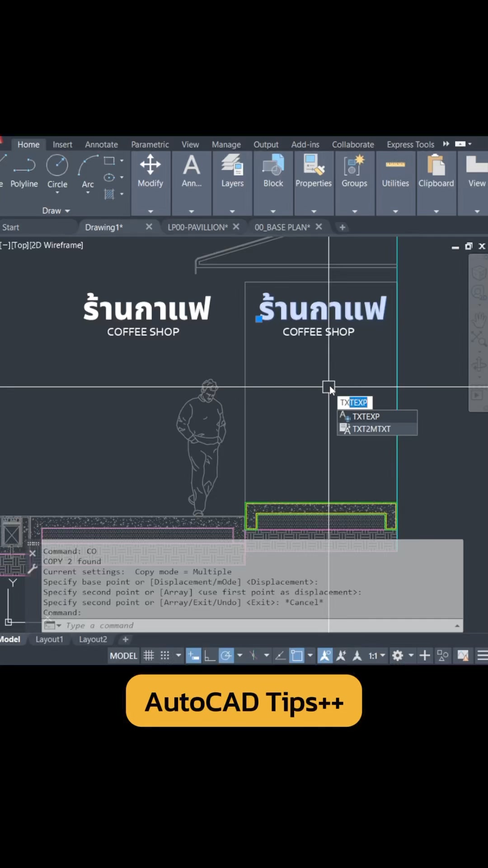488x868 pixels.
Task: Toggle annotation objects visibility
Action: 325,656
